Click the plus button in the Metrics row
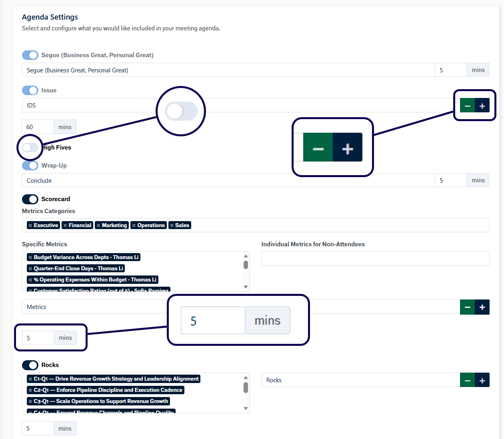 [x=482, y=307]
